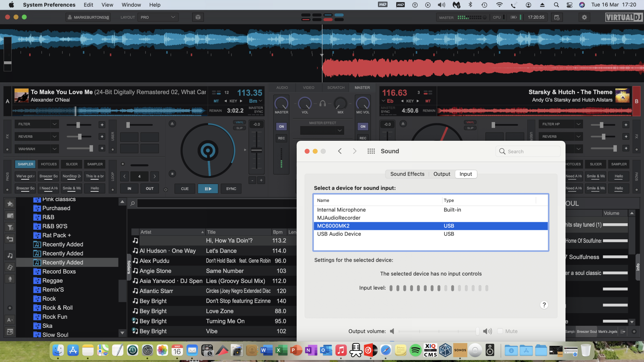This screenshot has width=644, height=362.
Task: Toggle deck A VINYL mode
Action: 239,122
